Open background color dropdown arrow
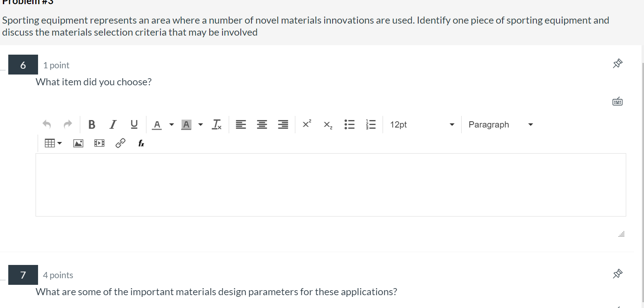This screenshot has height=308, width=644. [x=201, y=125]
